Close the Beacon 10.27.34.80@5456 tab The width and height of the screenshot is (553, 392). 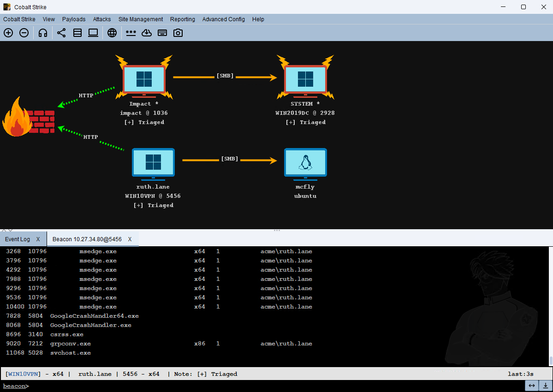coord(130,239)
